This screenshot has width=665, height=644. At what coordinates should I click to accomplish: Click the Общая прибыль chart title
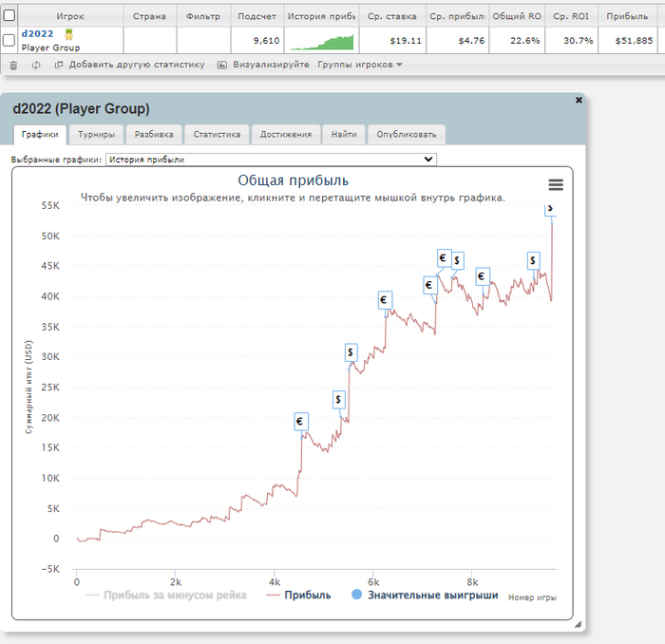click(293, 180)
